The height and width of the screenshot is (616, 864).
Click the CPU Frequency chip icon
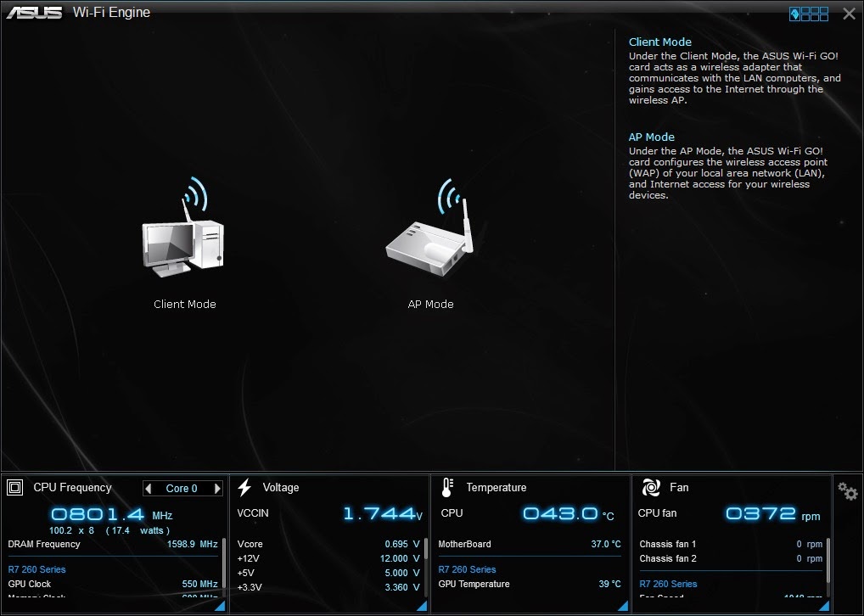pos(15,488)
